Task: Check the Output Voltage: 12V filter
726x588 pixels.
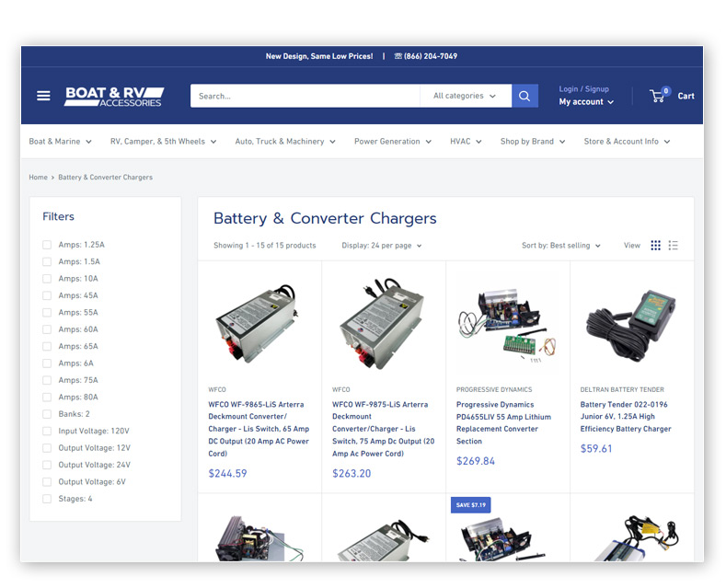Action: (47, 448)
